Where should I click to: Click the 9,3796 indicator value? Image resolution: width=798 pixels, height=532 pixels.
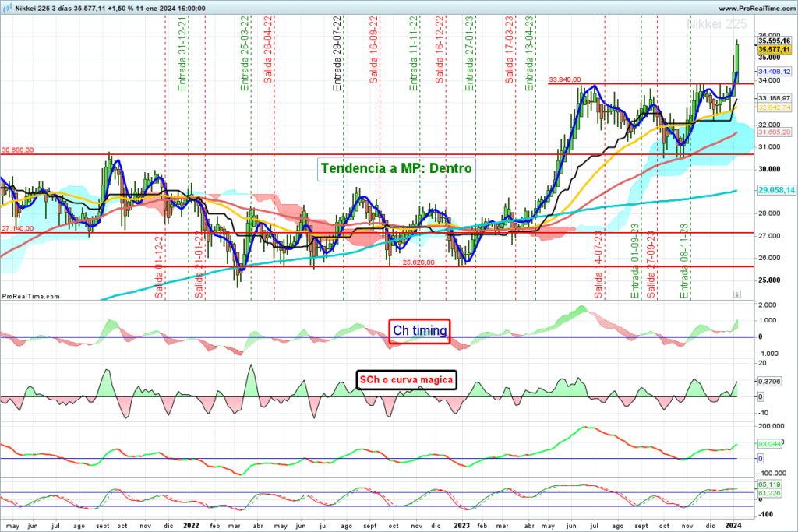tap(769, 382)
